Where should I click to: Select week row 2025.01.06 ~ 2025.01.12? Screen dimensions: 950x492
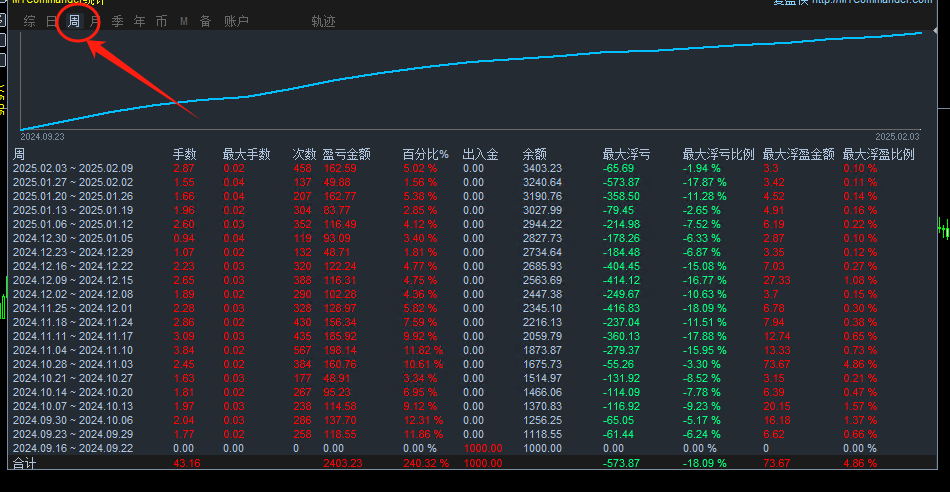pos(474,224)
